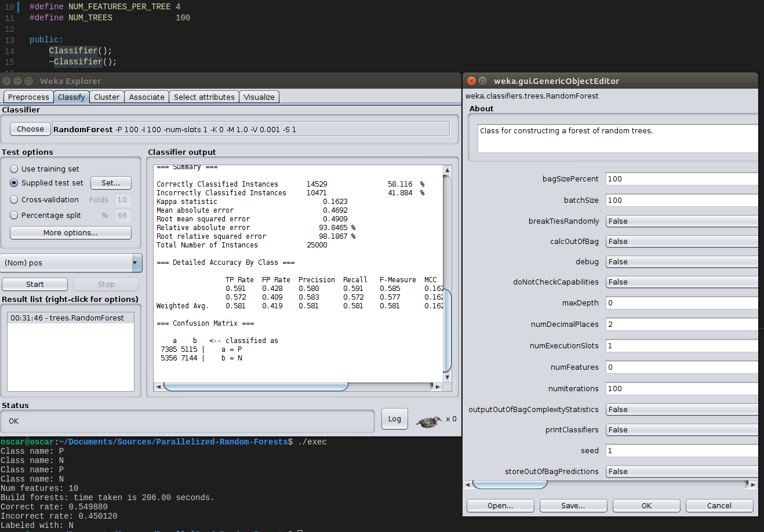Image resolution: width=764 pixels, height=532 pixels.
Task: Minimize the Weka Explorer window
Action: pyautogui.click(x=17, y=81)
